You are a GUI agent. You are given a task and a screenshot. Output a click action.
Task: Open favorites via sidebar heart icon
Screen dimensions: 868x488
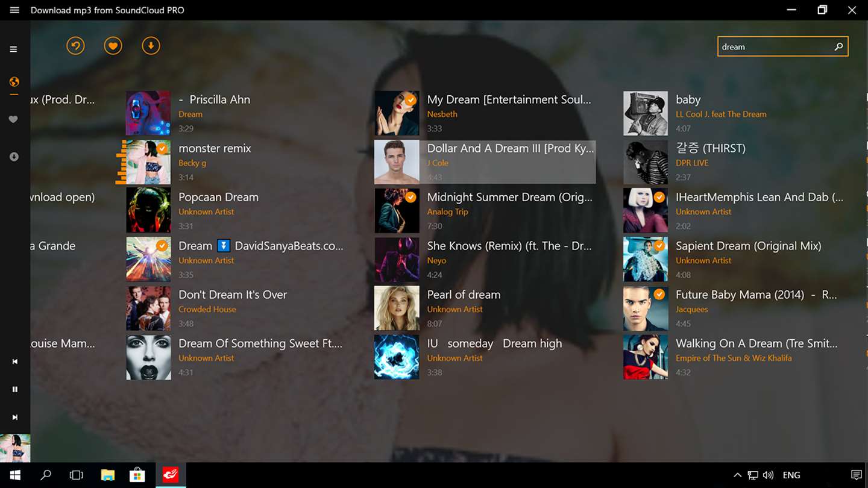pyautogui.click(x=14, y=119)
